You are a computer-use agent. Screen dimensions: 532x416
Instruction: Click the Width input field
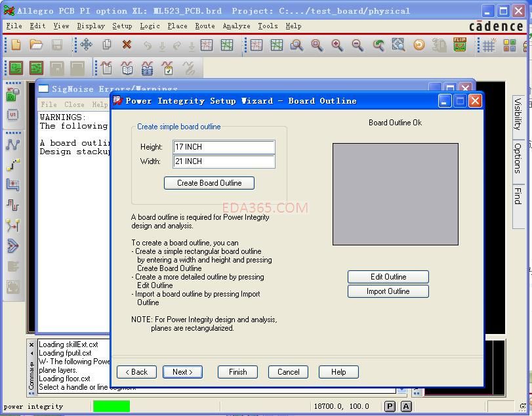[224, 161]
